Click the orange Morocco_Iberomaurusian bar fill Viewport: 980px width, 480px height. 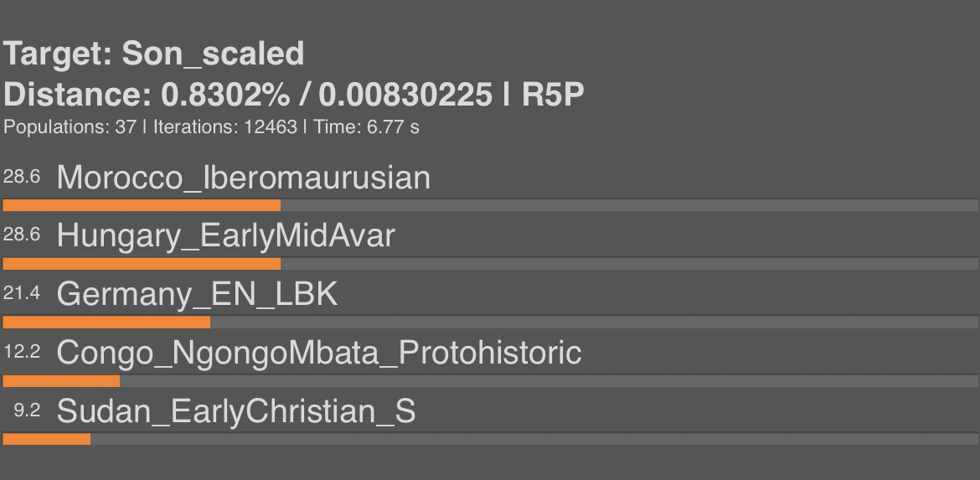[142, 205]
